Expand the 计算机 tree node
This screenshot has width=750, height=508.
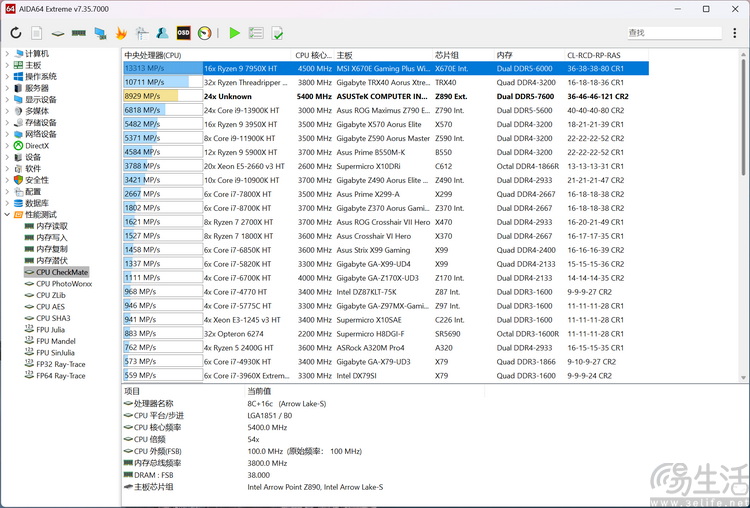coord(7,54)
